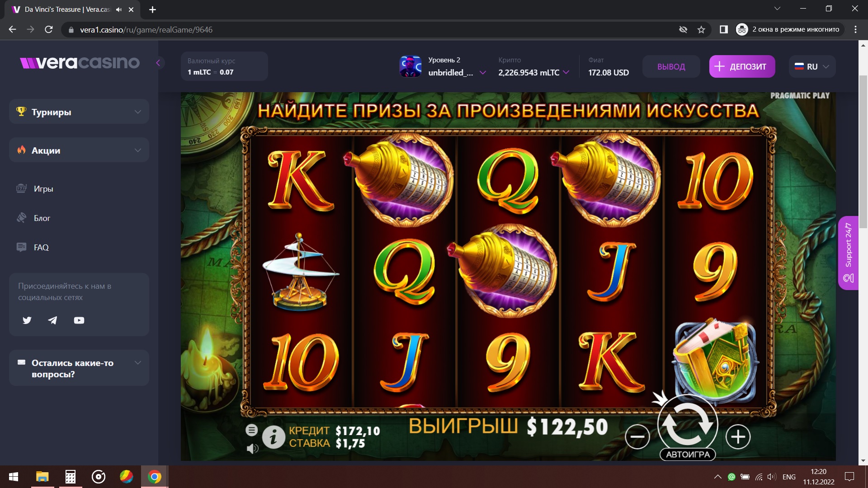
Task: Open the Telegram social link
Action: [53, 320]
